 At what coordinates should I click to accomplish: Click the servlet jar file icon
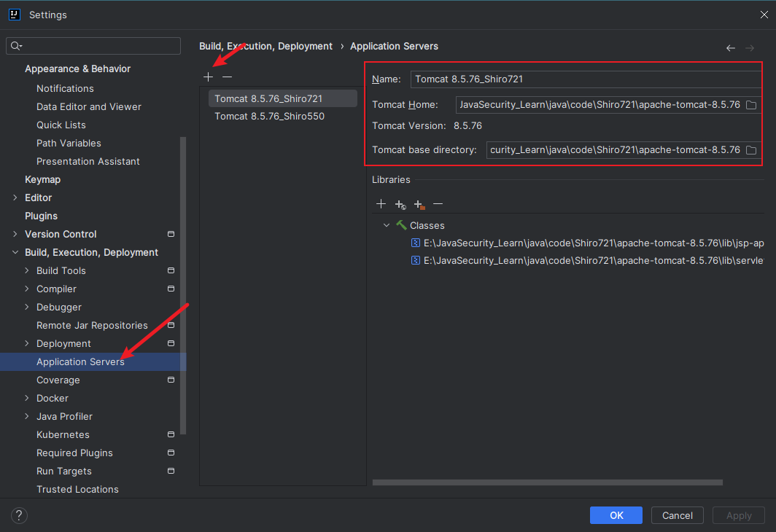[416, 260]
